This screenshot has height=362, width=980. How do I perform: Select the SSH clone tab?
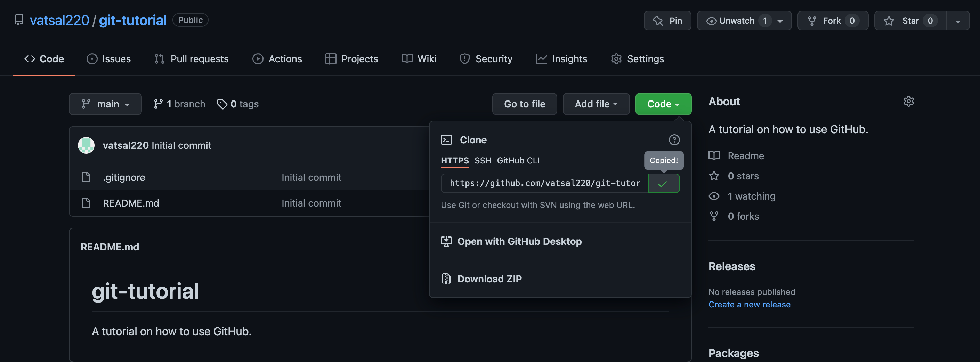(x=483, y=161)
